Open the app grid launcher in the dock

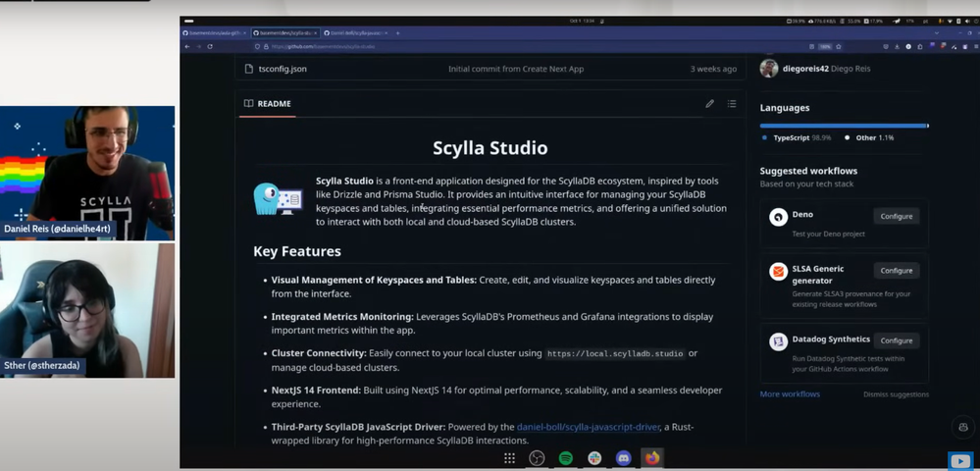(x=509, y=458)
